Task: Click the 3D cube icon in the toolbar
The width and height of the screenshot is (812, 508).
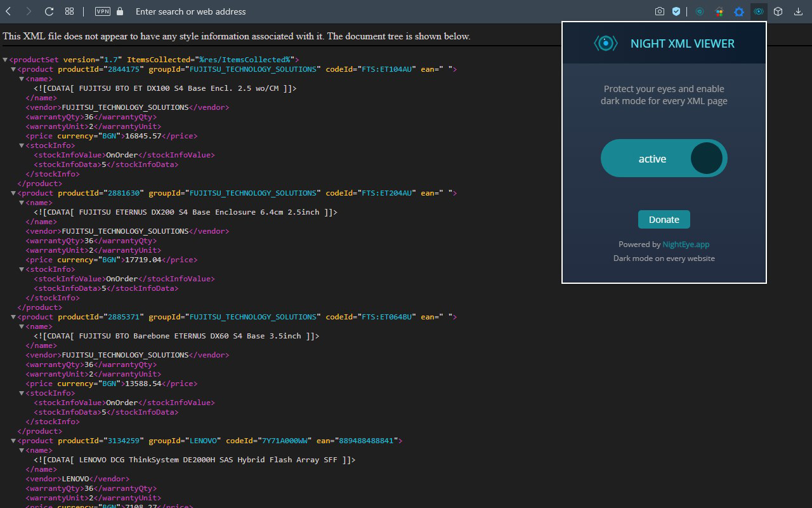Action: [778, 11]
